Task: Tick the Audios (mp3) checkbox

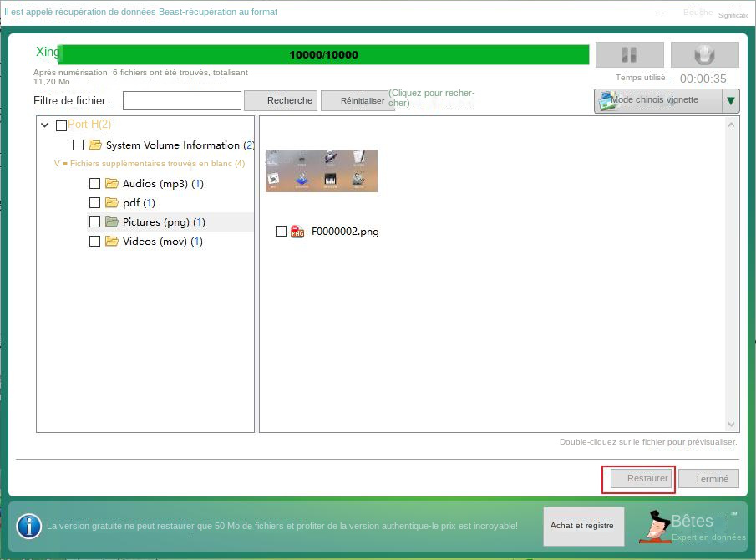Action: pyautogui.click(x=95, y=183)
